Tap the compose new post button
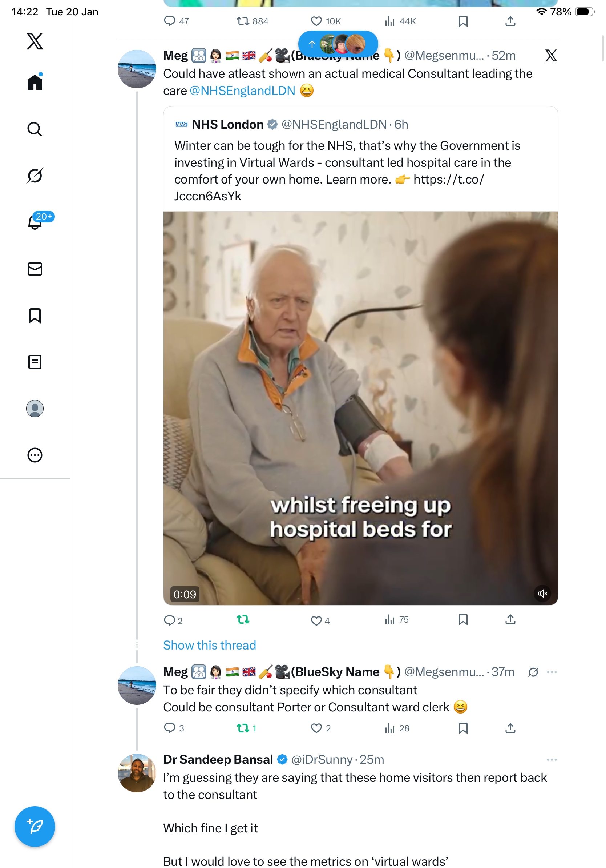Screen dimensions: 606x868 (35, 827)
